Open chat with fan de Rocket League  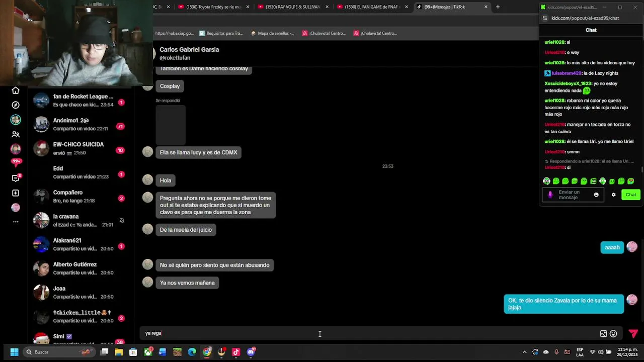(x=80, y=101)
